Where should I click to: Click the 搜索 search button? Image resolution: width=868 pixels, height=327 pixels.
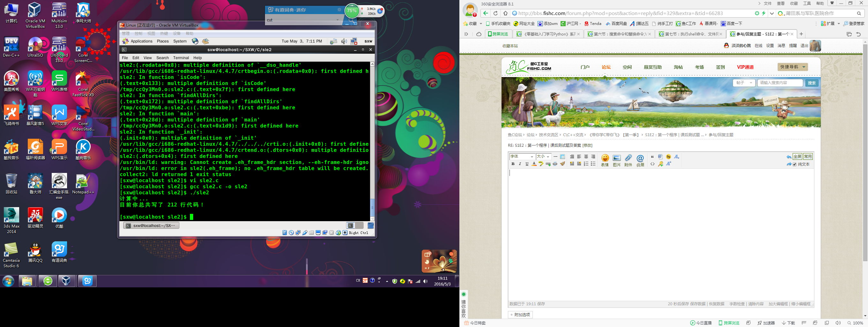812,83
